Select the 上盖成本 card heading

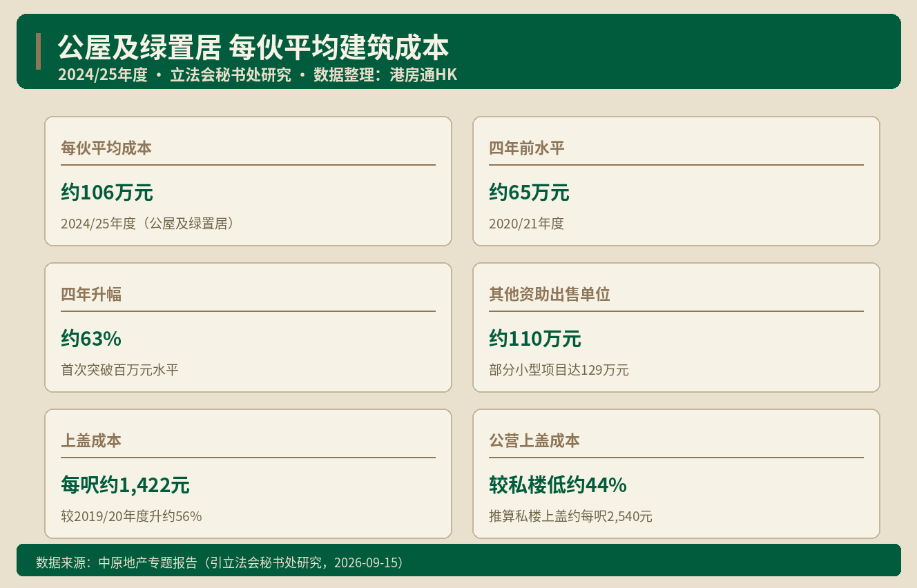pyautogui.click(x=91, y=440)
